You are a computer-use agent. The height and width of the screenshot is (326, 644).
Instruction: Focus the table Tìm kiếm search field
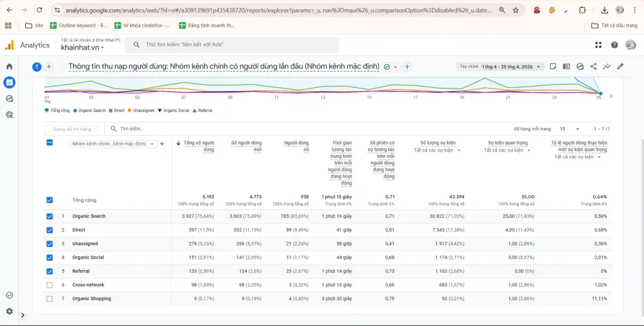131,129
